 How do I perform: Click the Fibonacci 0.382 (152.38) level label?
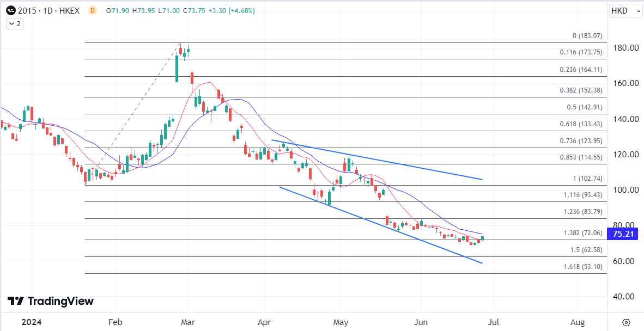pyautogui.click(x=583, y=90)
